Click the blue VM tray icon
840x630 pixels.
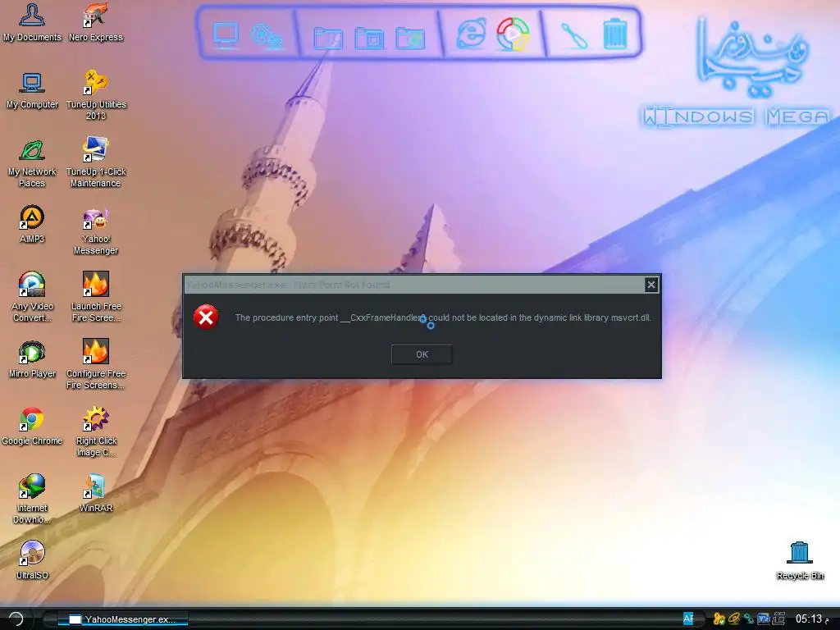(x=764, y=619)
